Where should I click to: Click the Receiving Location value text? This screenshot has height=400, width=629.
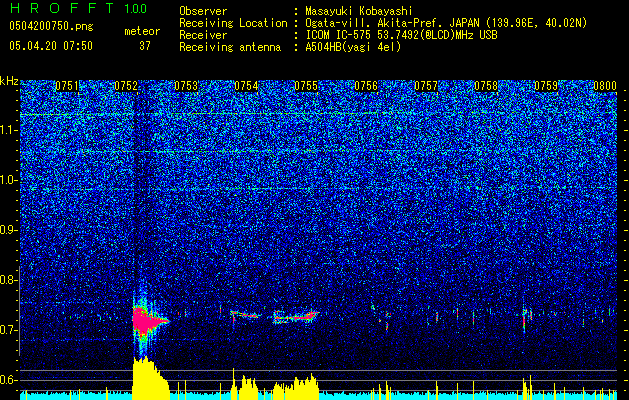445,23
